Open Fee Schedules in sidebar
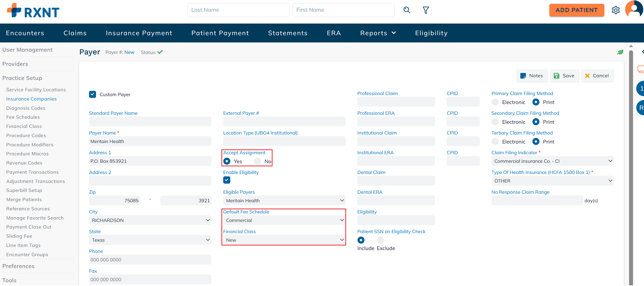Screen dimensions: 644x286 click(23, 117)
